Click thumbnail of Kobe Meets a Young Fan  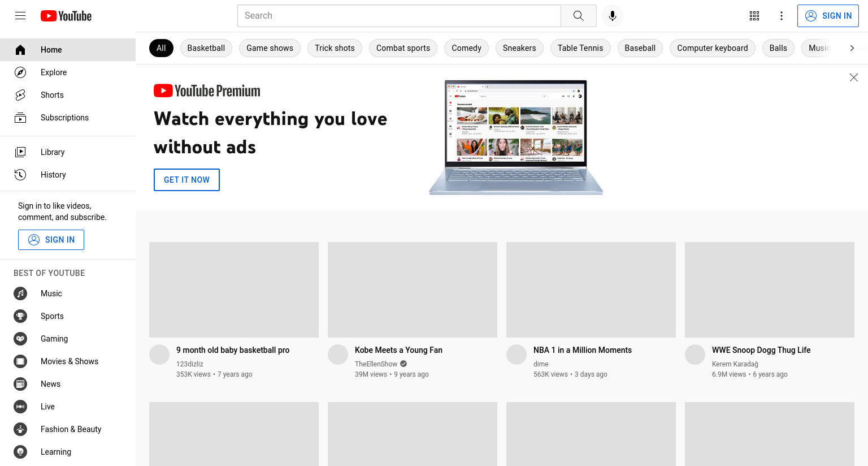tap(413, 290)
